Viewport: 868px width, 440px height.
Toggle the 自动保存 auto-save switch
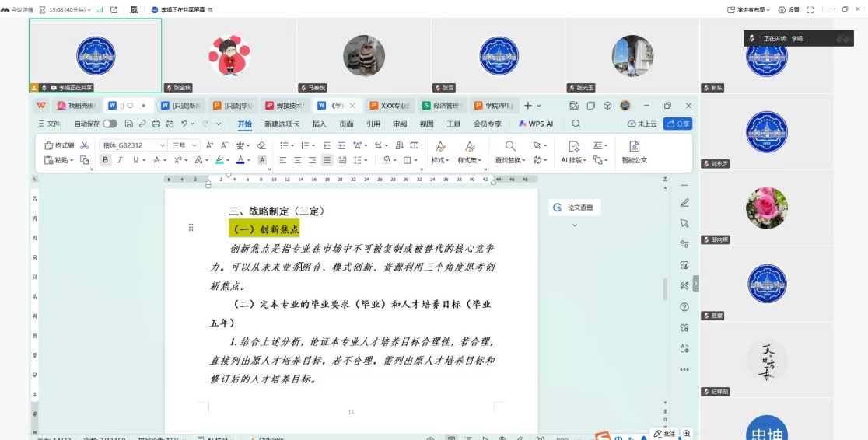110,124
